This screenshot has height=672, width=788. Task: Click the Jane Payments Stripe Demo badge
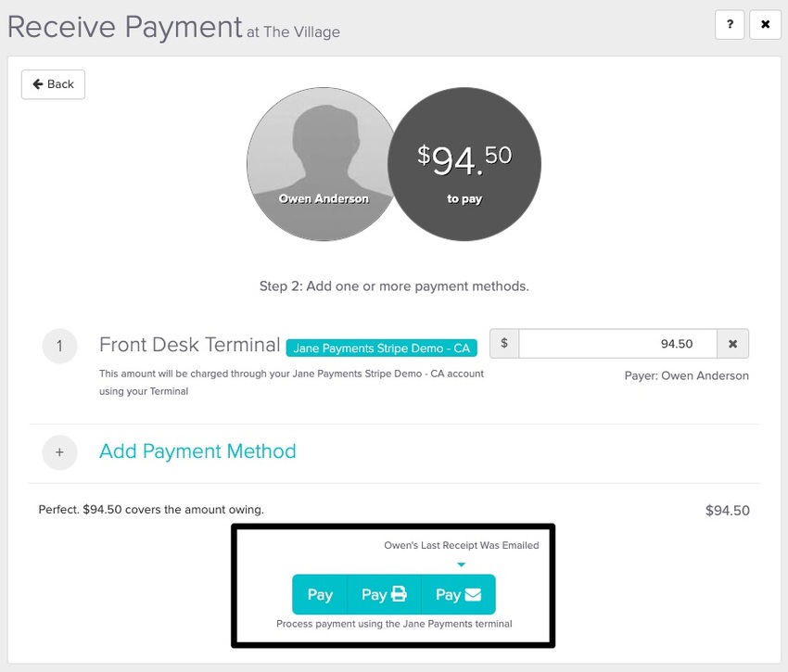381,348
